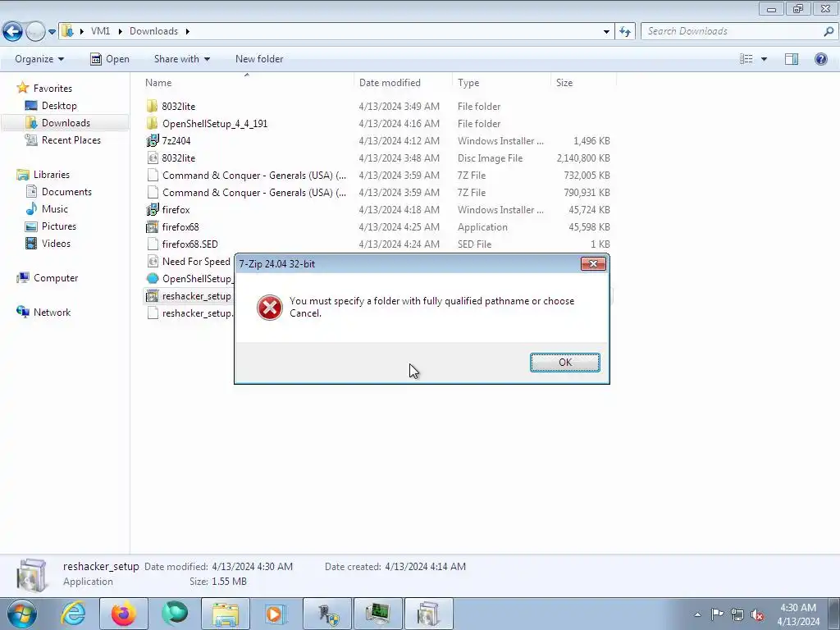Go back with the Explorer back arrow

(12, 31)
